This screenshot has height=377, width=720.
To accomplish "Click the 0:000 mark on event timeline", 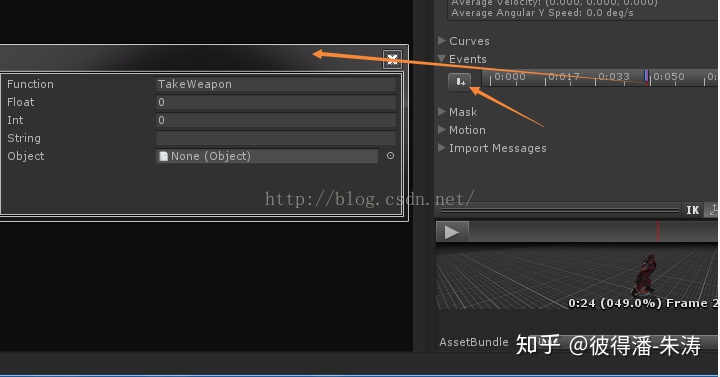I will click(x=510, y=76).
